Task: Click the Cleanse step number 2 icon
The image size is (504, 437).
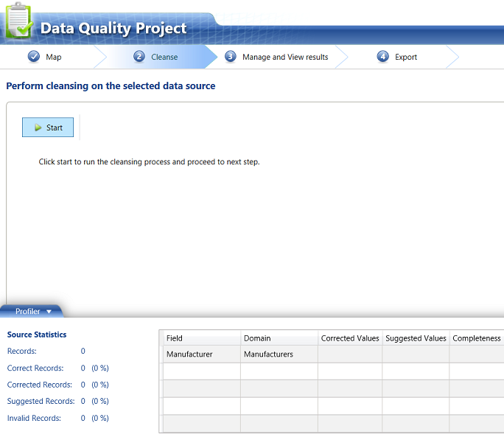Action: (x=139, y=57)
